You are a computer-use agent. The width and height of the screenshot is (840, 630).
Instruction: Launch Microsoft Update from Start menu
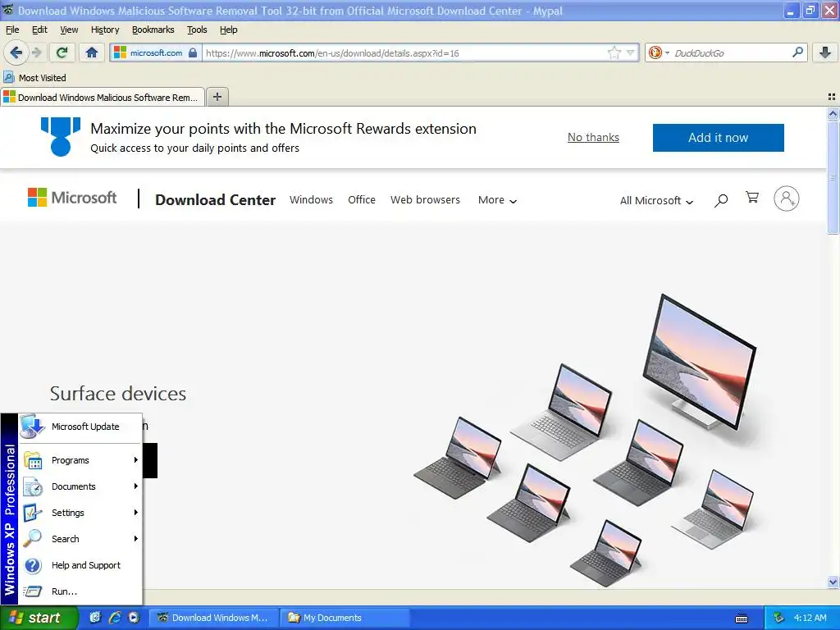80,427
